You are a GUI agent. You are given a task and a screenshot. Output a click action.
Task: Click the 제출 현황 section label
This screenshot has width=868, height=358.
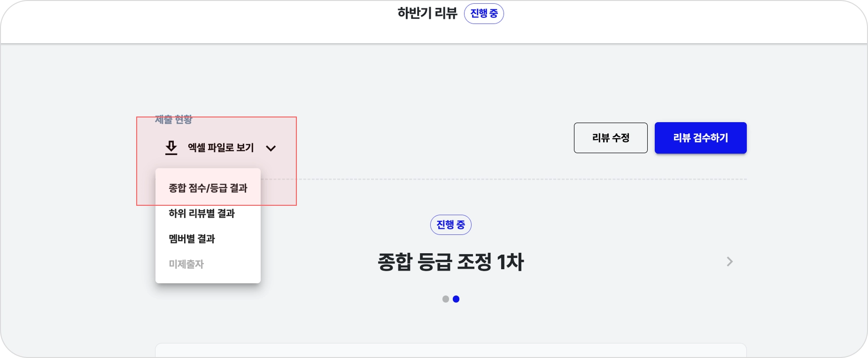[174, 119]
